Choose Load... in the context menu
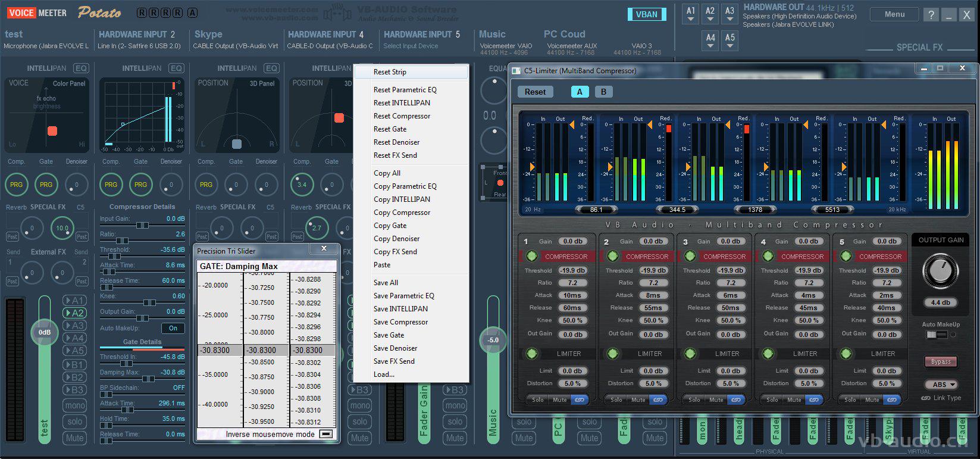Viewport: 980px width, 459px height. pos(411,374)
